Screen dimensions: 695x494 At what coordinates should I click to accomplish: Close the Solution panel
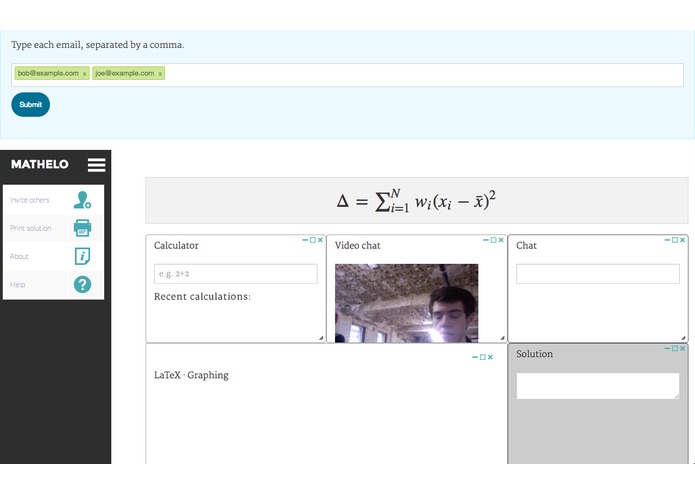[682, 349]
